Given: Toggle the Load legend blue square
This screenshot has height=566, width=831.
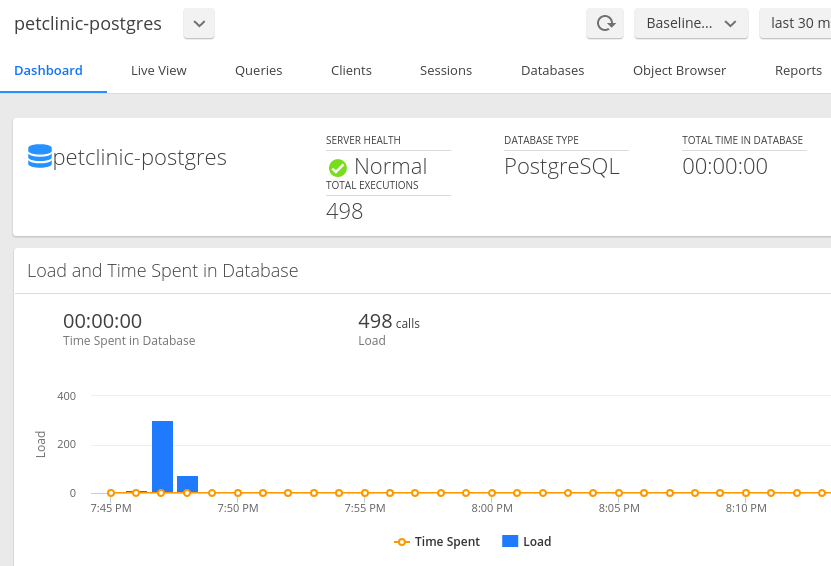Looking at the screenshot, I should pos(510,541).
